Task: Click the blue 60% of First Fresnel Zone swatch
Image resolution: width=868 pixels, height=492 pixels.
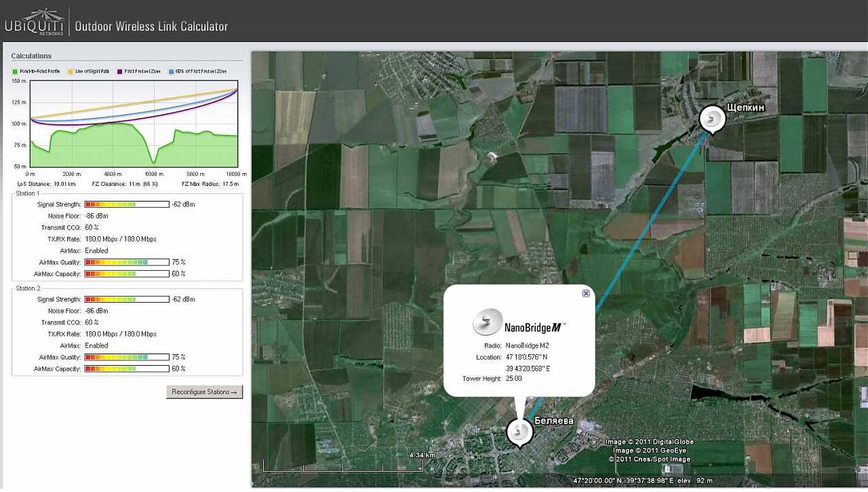Action: (171, 71)
